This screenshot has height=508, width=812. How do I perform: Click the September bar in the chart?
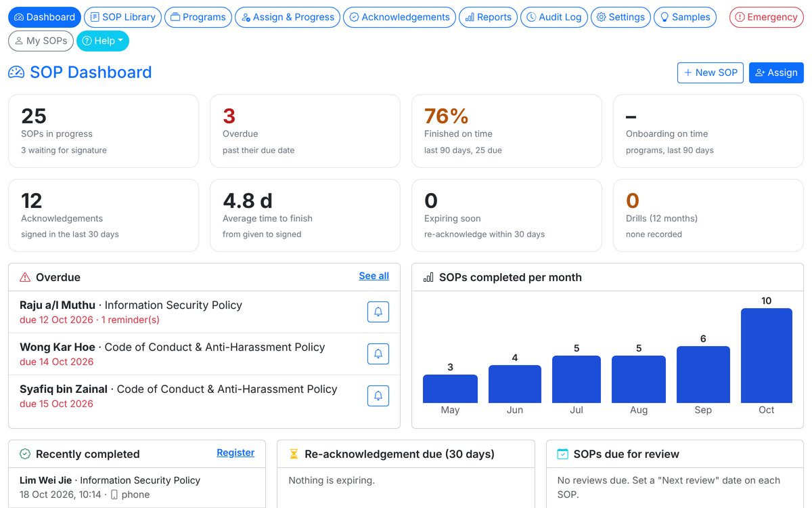[703, 375]
